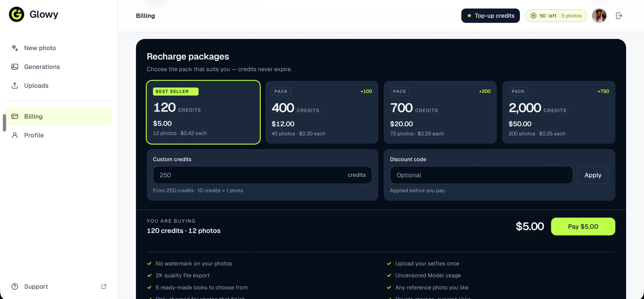This screenshot has height=299, width=644.
Task: Click the BEST SELLER badge
Action: (176, 91)
